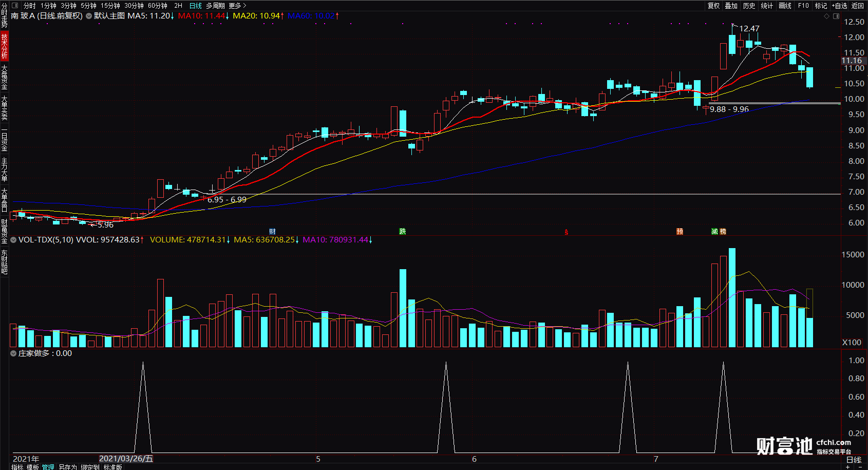Click the 12.47 high price annotation
This screenshot has width=868, height=470.
point(749,29)
